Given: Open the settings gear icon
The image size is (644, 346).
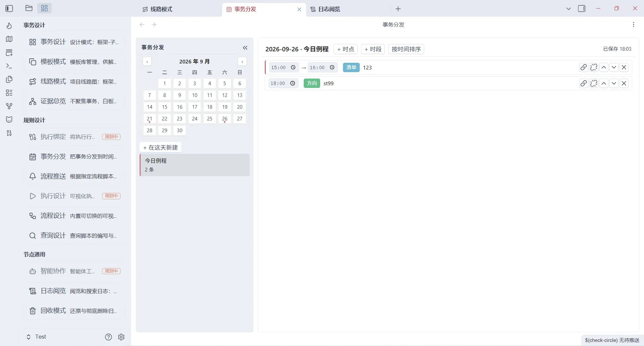Looking at the screenshot, I should [x=121, y=337].
